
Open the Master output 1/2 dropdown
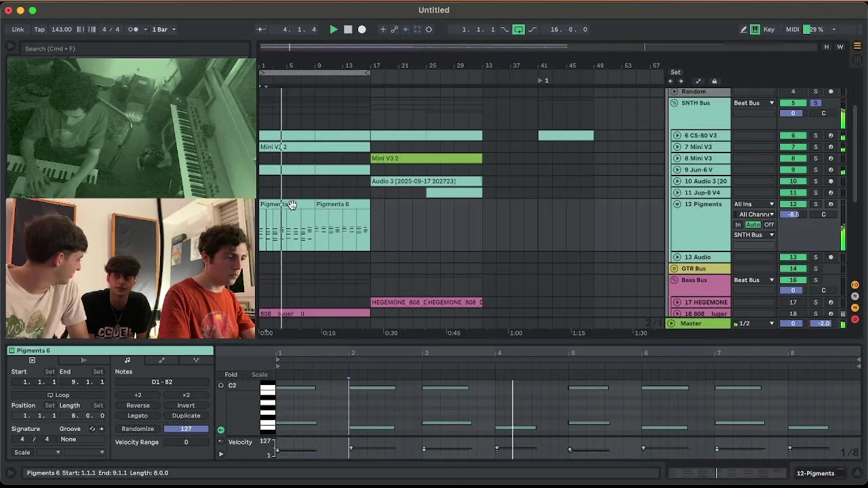[754, 323]
